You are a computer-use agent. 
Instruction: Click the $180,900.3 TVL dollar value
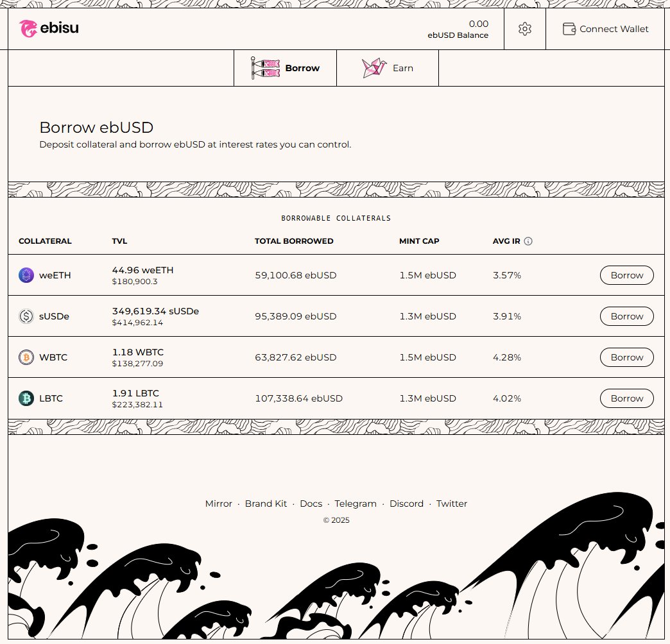point(135,282)
